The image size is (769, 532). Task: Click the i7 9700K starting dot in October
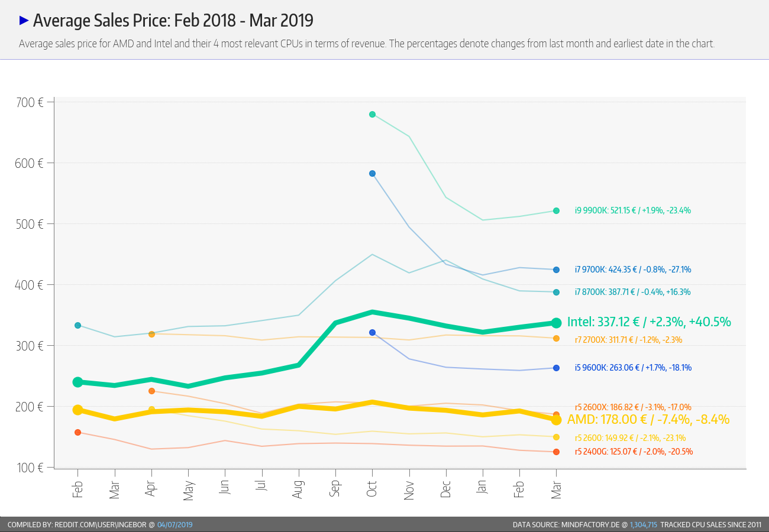click(x=372, y=174)
